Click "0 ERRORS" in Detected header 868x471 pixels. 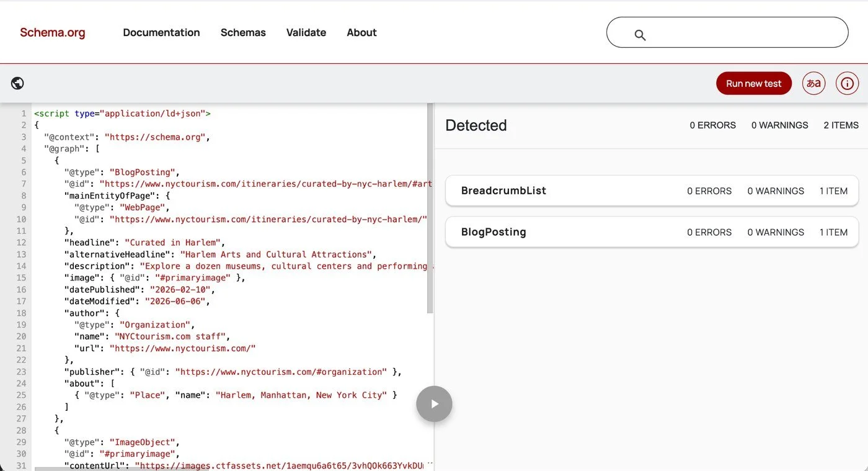[x=713, y=125]
